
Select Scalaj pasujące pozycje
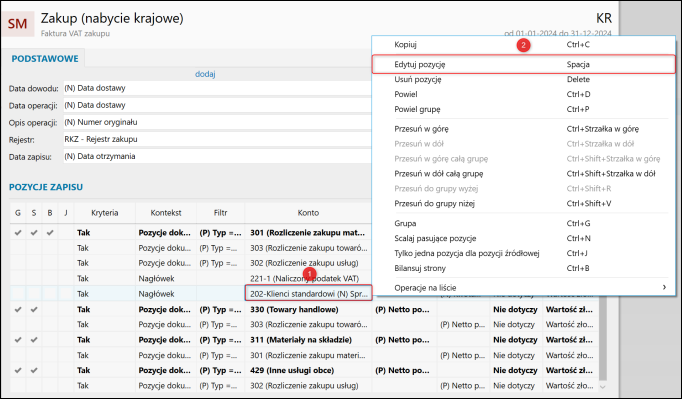[x=523, y=238]
